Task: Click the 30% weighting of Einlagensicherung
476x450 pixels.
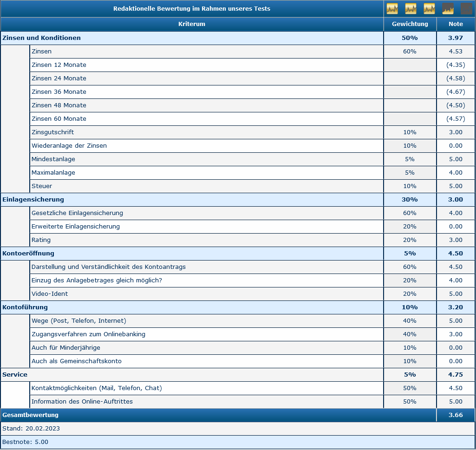Action: pyautogui.click(x=410, y=200)
